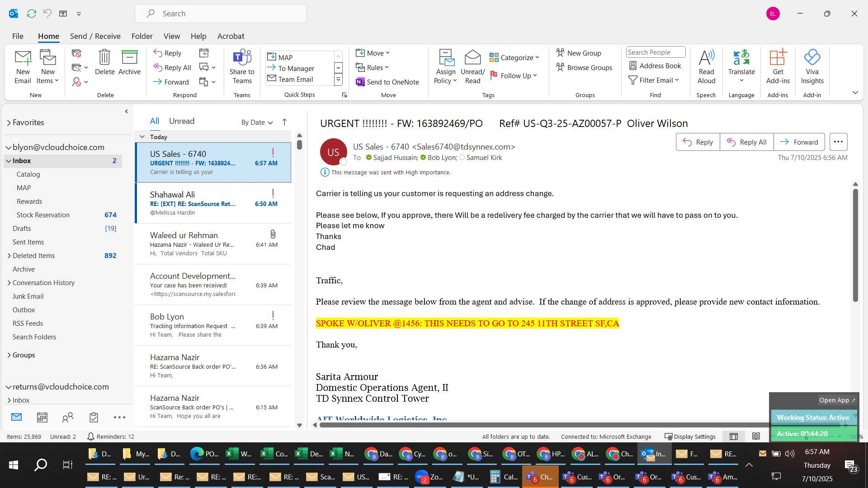The height and width of the screenshot is (488, 868).
Task: Open Categorize dropdown
Action: pos(514,57)
